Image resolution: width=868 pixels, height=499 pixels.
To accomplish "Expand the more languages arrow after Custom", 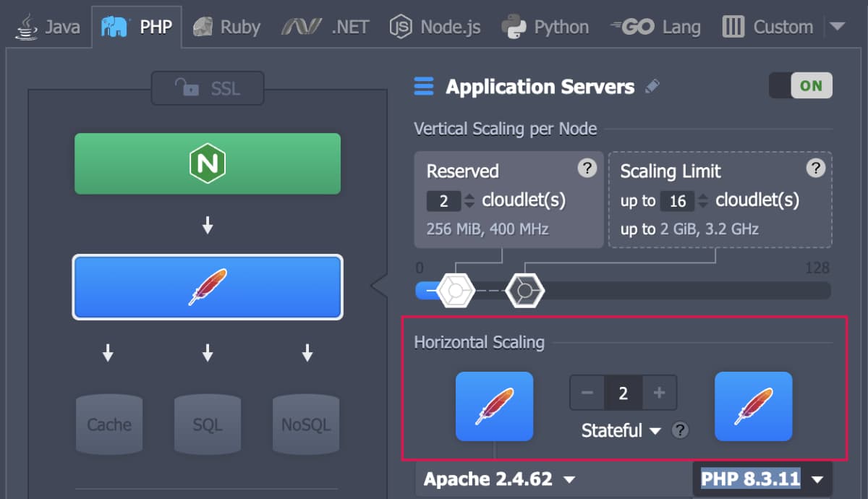I will tap(837, 27).
